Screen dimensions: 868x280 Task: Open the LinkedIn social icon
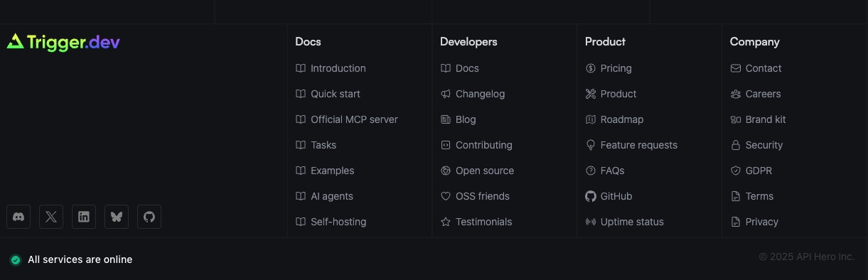pyautogui.click(x=84, y=217)
